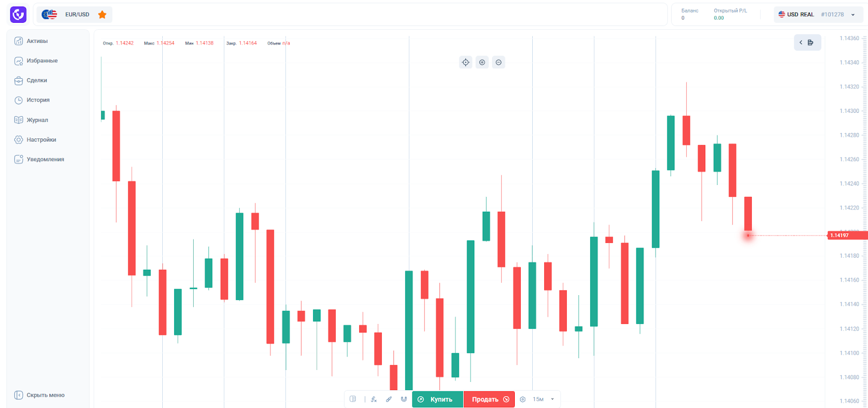The image size is (868, 408).
Task: Expand the 15м timeframe dropdown
Action: (544, 399)
